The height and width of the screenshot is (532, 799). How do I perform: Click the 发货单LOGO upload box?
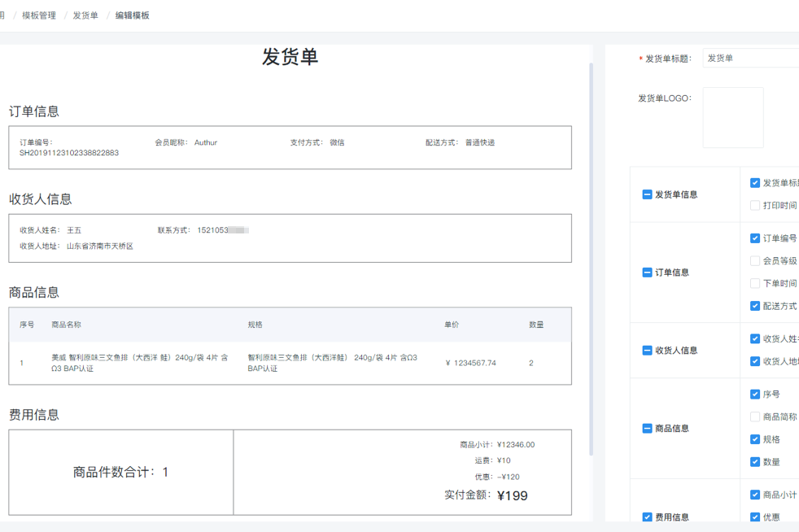(733, 118)
